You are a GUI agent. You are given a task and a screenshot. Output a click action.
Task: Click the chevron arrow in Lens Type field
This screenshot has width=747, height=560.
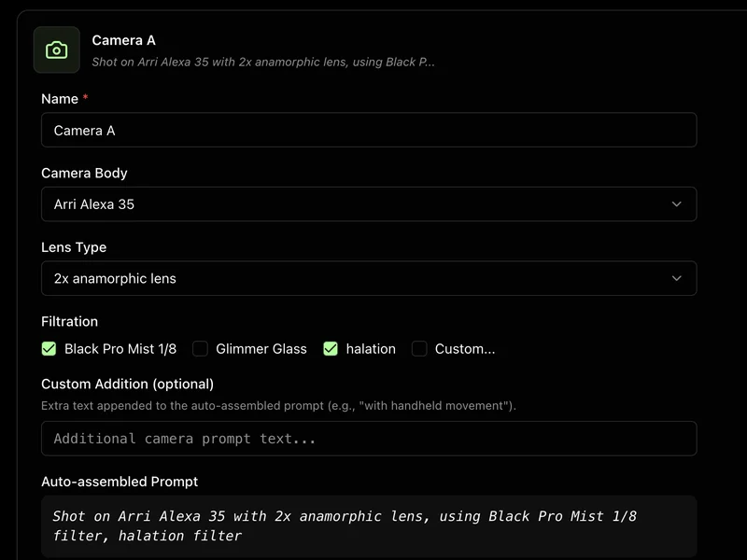point(676,278)
